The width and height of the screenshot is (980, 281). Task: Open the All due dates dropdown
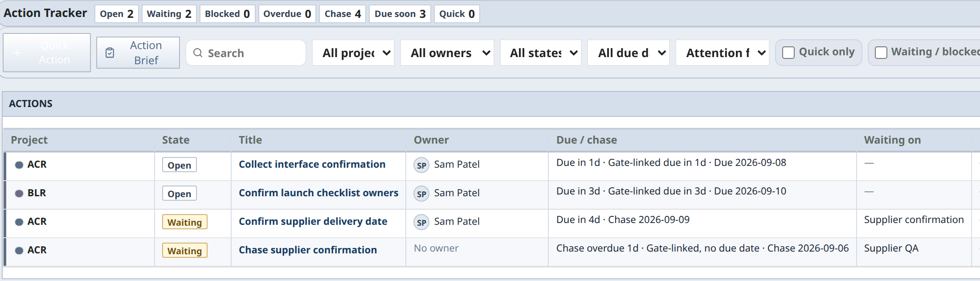pos(629,53)
